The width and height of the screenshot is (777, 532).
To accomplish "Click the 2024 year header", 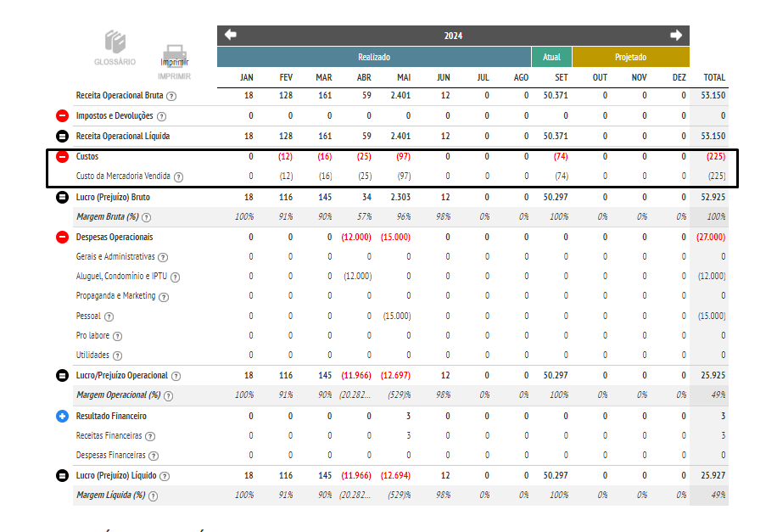I will click(x=453, y=36).
